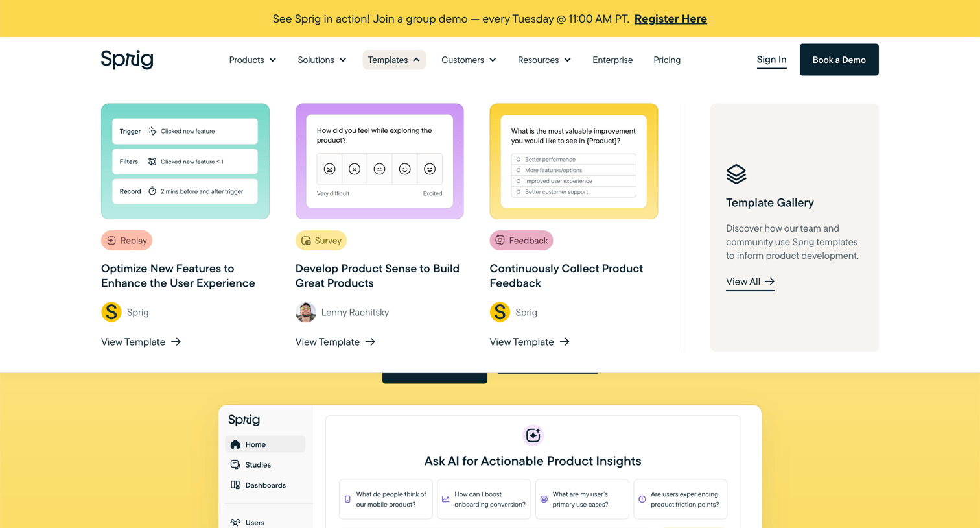Select the frowning face emoji rating
Screen dimensions: 980x528
point(355,169)
